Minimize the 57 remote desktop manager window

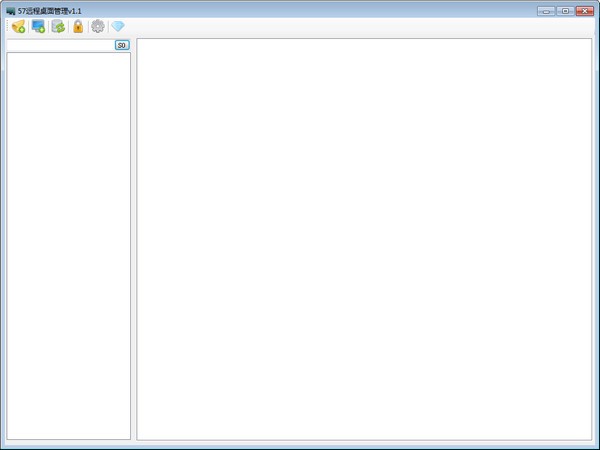coord(546,11)
